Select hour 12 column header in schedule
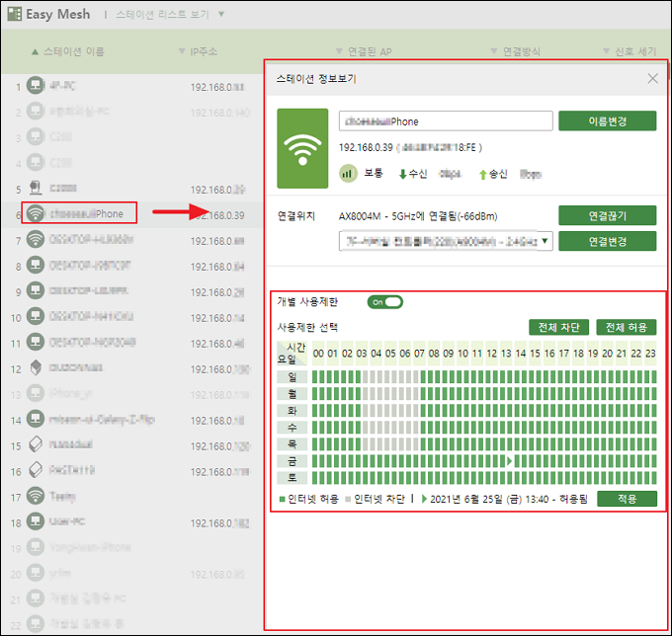 point(491,354)
